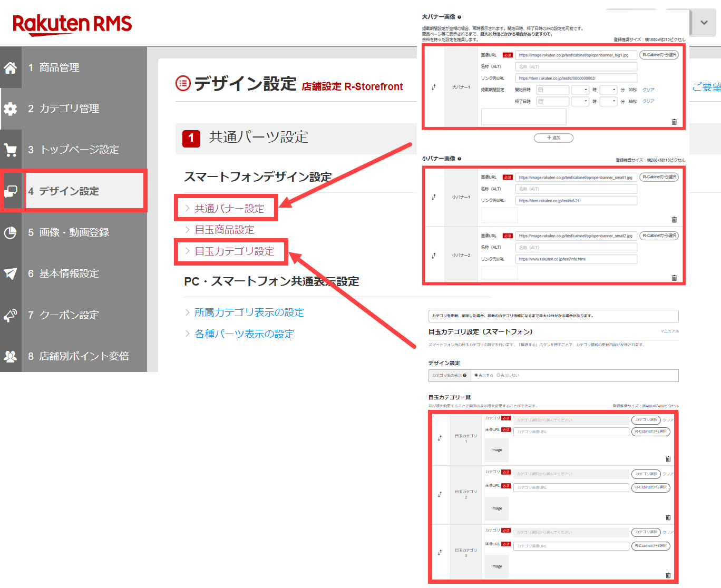Viewport: 721px width, 588px height.
Task: Click the trash icon for 目玉カテゴリ 2
Action: (x=668, y=517)
